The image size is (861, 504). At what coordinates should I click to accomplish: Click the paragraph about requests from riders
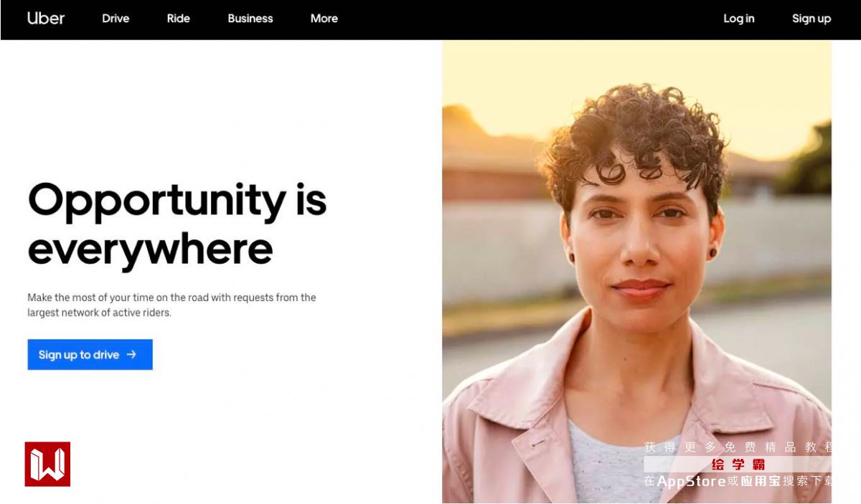[171, 305]
